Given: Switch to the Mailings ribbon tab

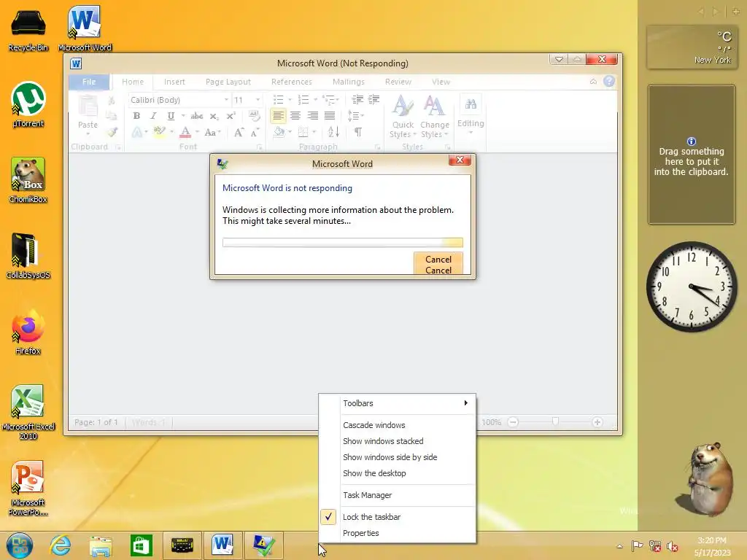Looking at the screenshot, I should tap(348, 82).
